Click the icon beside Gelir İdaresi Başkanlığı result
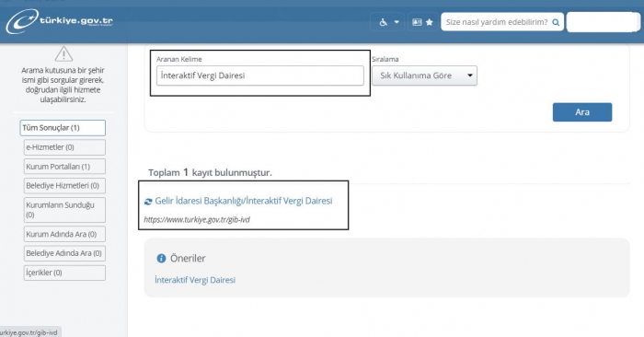The image size is (644, 337). coord(148,202)
